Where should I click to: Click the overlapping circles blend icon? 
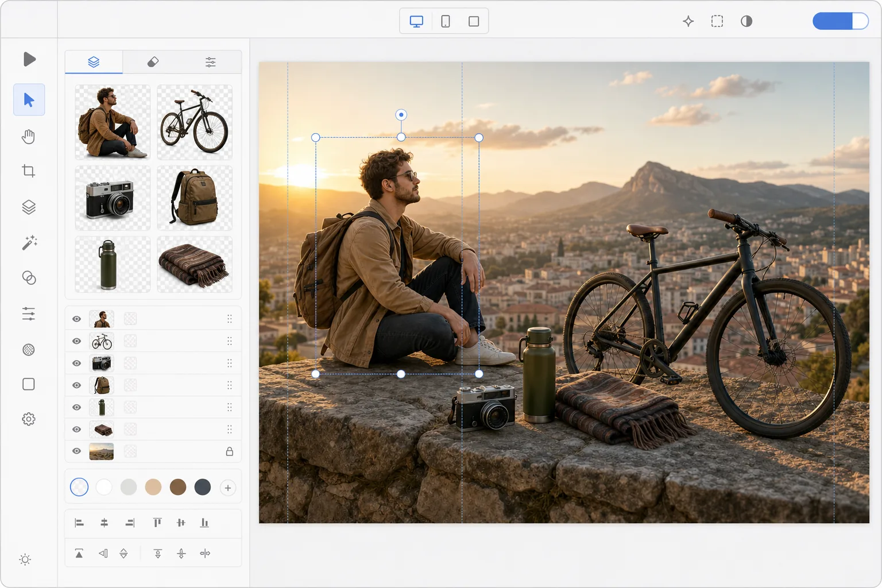coord(29,278)
